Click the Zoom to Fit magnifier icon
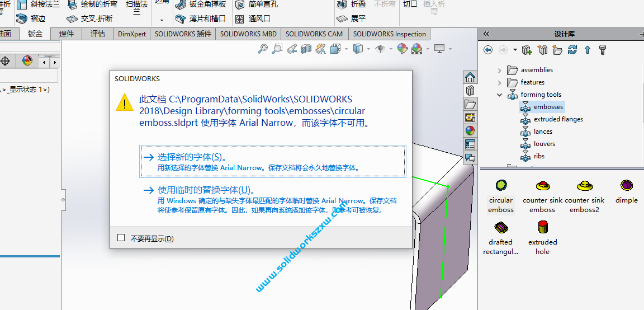 point(262,49)
